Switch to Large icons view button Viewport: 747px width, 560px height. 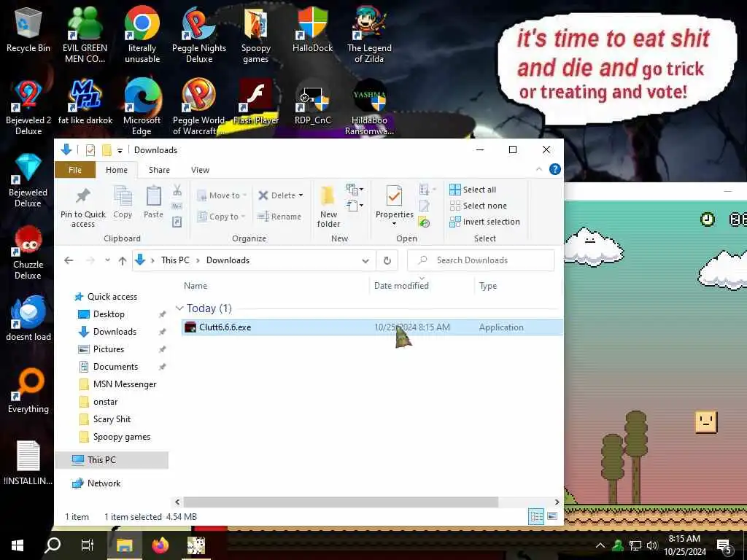552,517
